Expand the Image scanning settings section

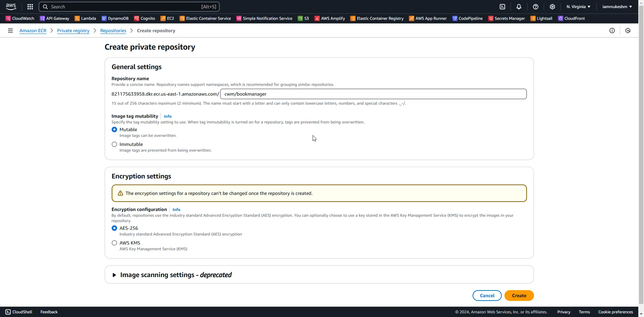tap(114, 275)
